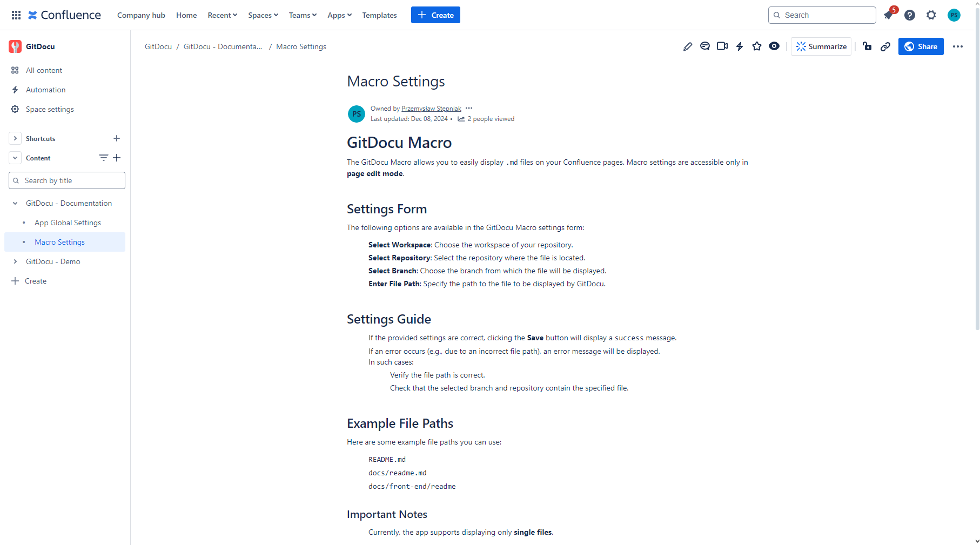Click Macro Settings breadcrumb
The height and width of the screenshot is (545, 980).
click(x=301, y=46)
